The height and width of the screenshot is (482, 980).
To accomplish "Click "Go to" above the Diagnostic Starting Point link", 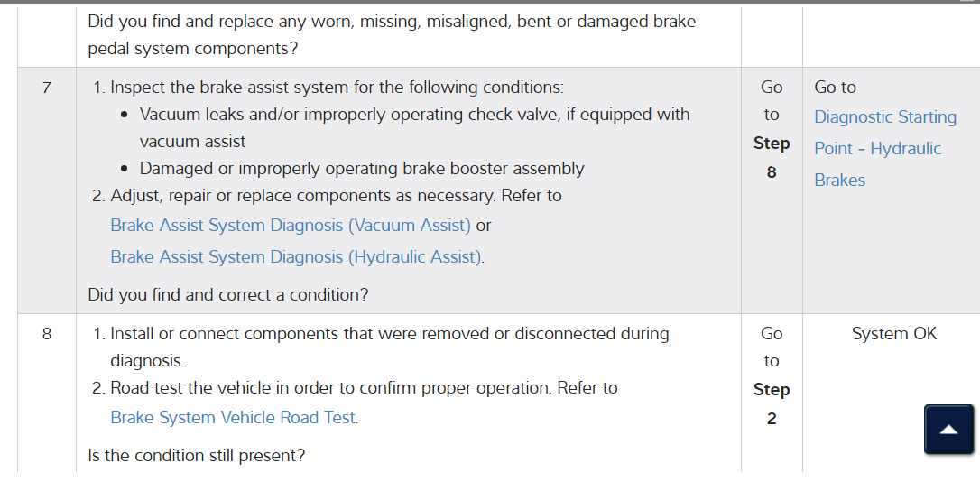I will [835, 88].
